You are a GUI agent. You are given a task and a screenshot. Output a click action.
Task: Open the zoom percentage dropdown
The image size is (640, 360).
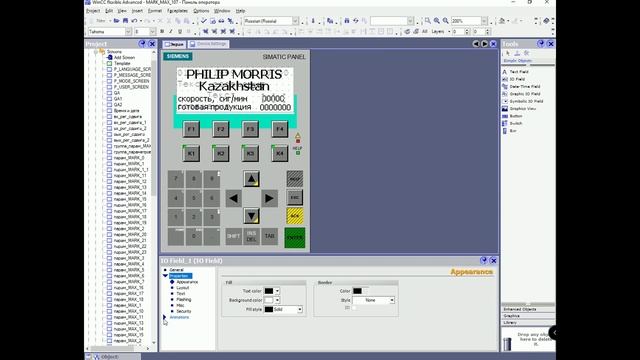tap(484, 21)
